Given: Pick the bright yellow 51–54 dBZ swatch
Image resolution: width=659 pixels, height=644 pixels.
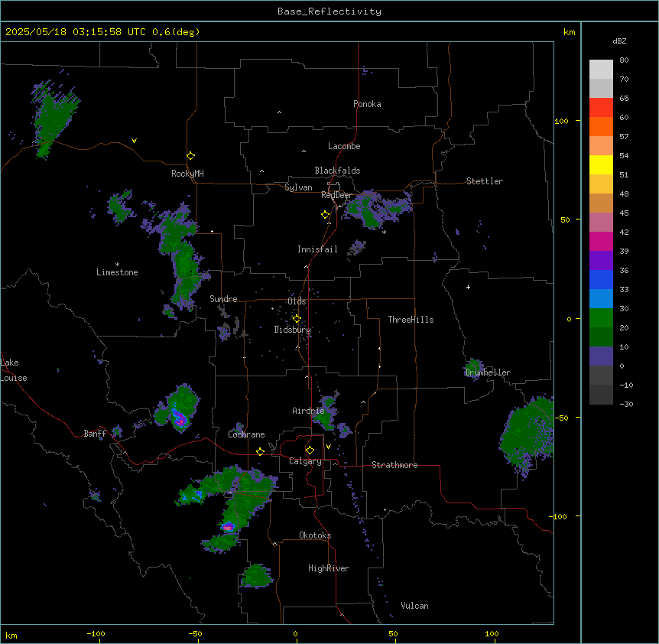Looking at the screenshot, I should point(601,164).
